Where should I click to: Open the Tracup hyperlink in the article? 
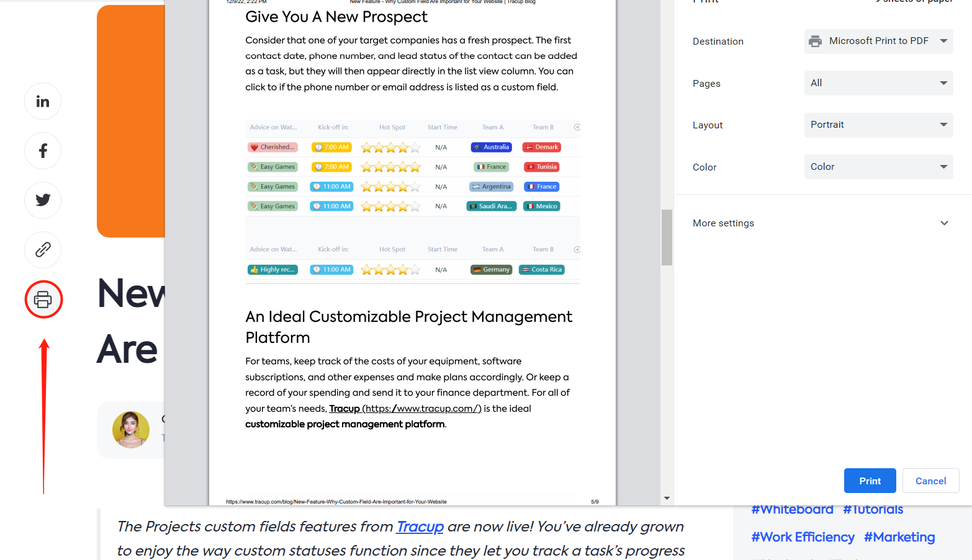pos(420,527)
